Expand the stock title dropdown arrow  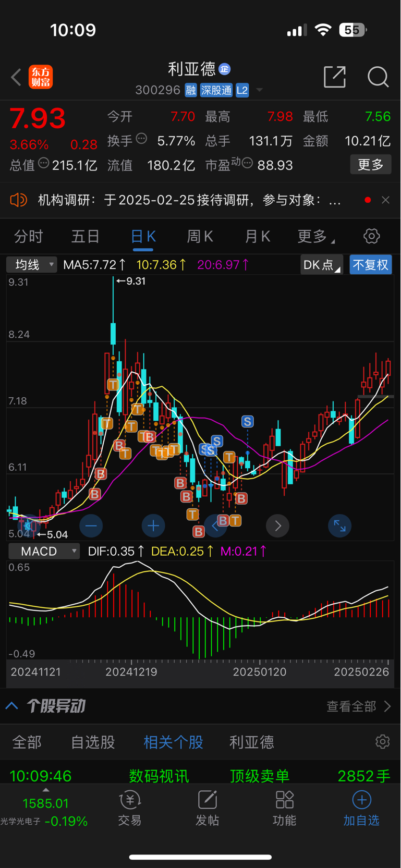pos(259,90)
